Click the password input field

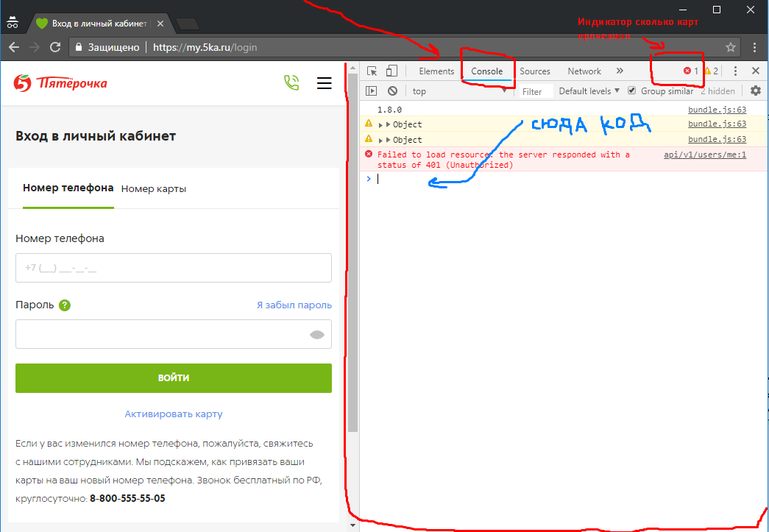tap(174, 334)
